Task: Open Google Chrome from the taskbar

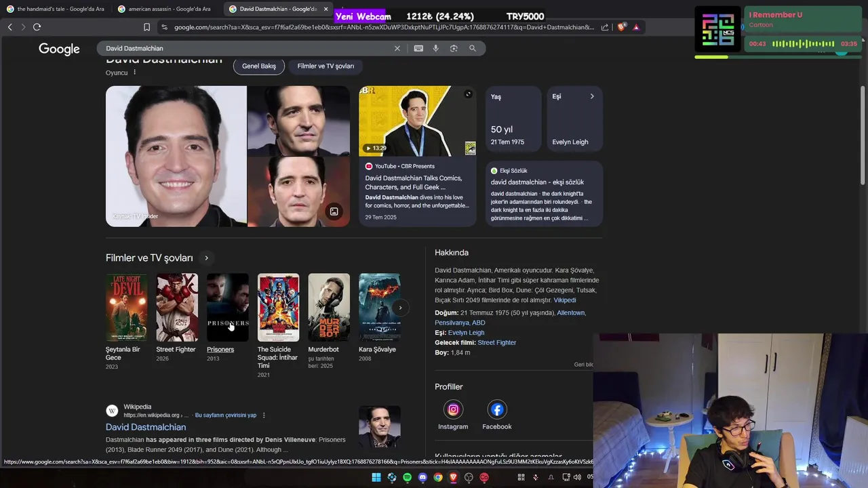Action: 438,477
